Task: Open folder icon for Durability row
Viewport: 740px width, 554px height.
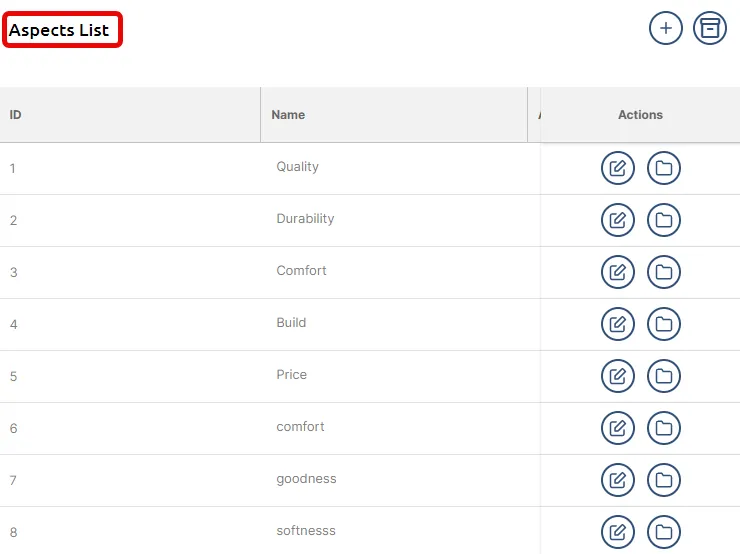Action: coord(664,220)
